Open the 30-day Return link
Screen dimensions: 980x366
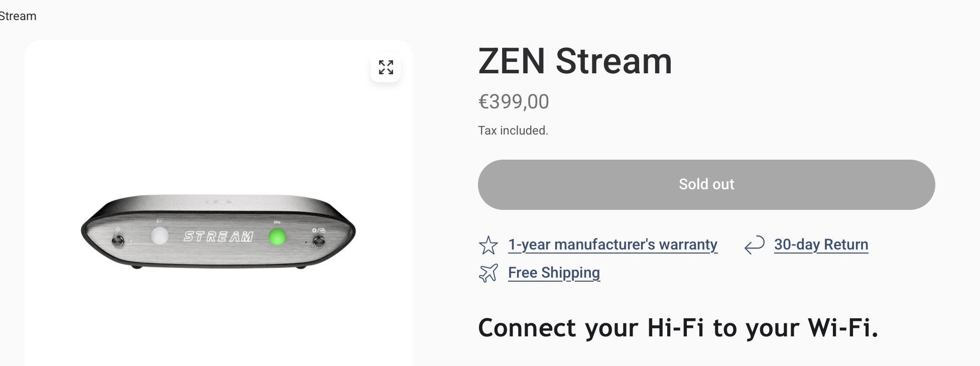coord(821,245)
